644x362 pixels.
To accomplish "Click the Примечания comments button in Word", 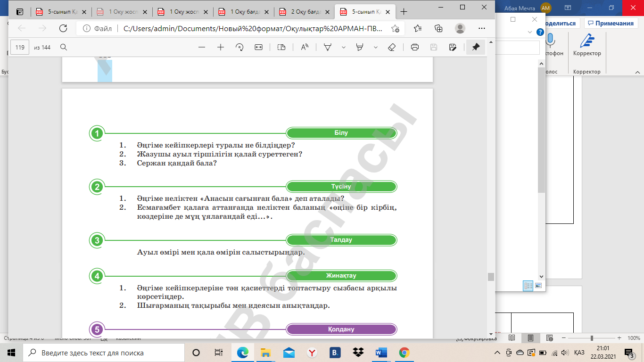I will (611, 23).
